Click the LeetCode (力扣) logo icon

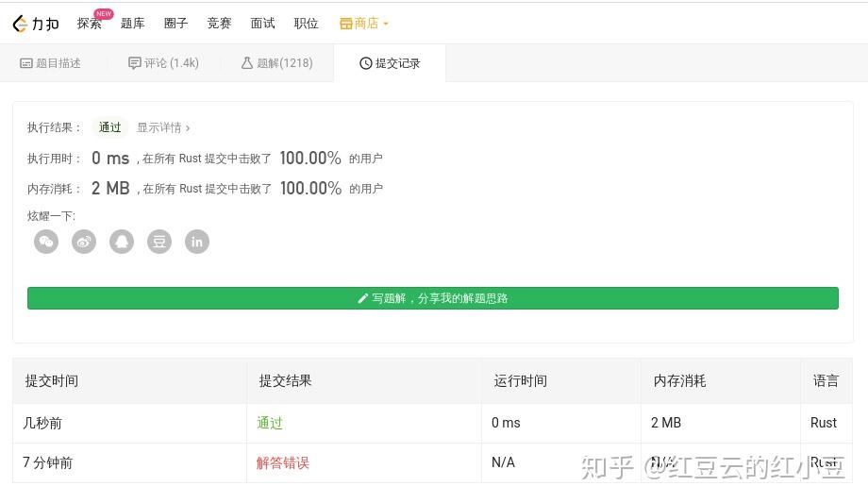point(21,24)
